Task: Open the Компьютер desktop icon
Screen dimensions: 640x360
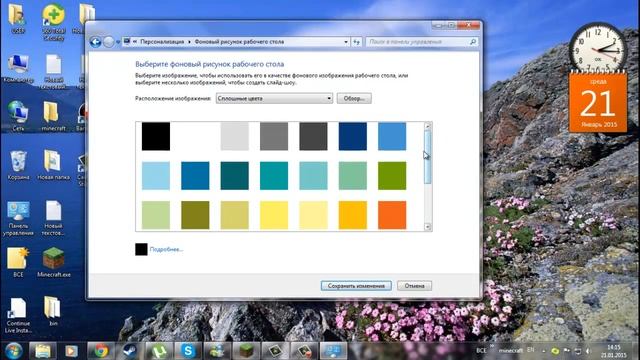Action: [18, 69]
